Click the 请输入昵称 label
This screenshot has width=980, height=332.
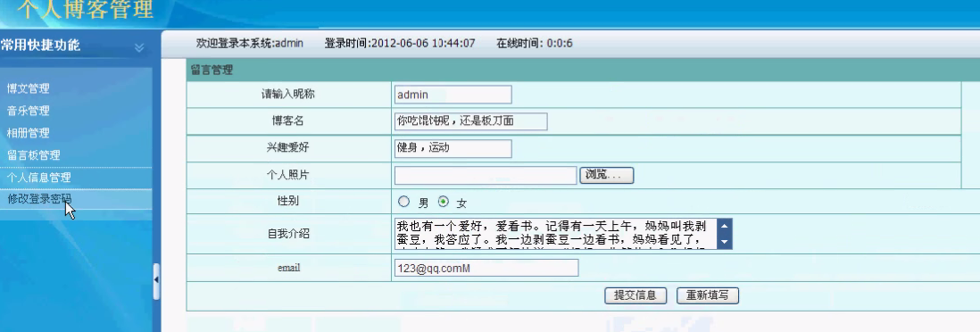click(x=287, y=95)
